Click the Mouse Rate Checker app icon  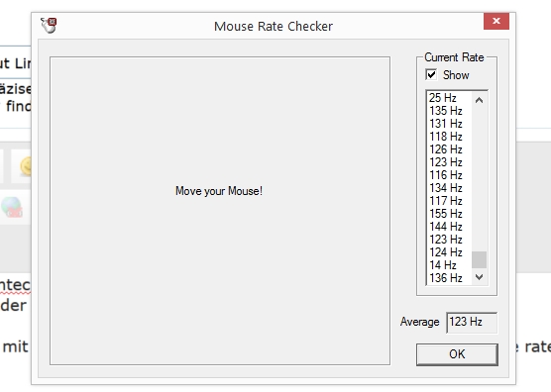(x=49, y=26)
